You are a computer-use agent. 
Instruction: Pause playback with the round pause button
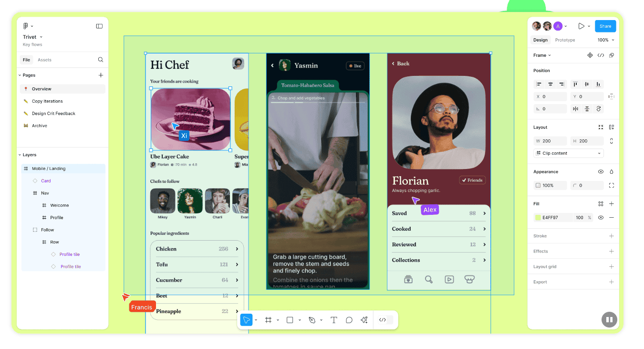click(x=609, y=319)
